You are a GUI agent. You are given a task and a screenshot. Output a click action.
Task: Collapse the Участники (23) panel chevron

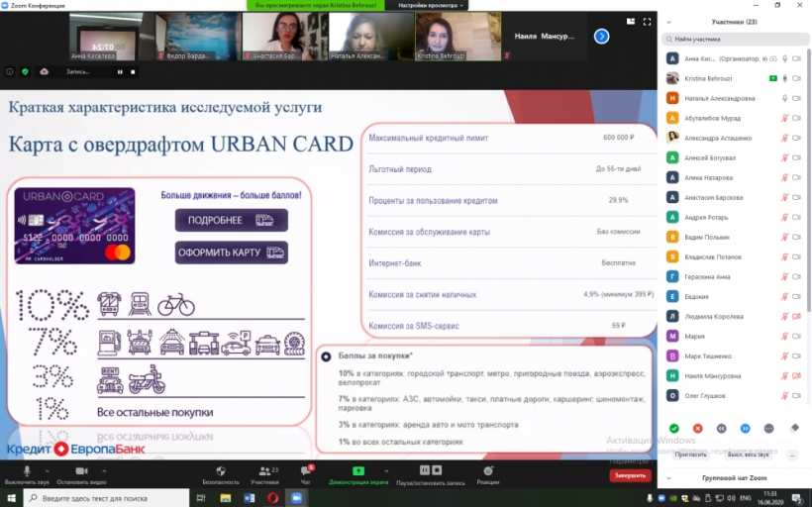(x=668, y=22)
